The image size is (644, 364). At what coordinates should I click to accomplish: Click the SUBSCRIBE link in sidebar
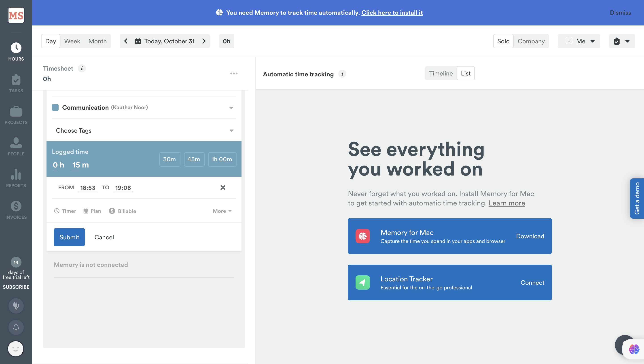(x=16, y=287)
